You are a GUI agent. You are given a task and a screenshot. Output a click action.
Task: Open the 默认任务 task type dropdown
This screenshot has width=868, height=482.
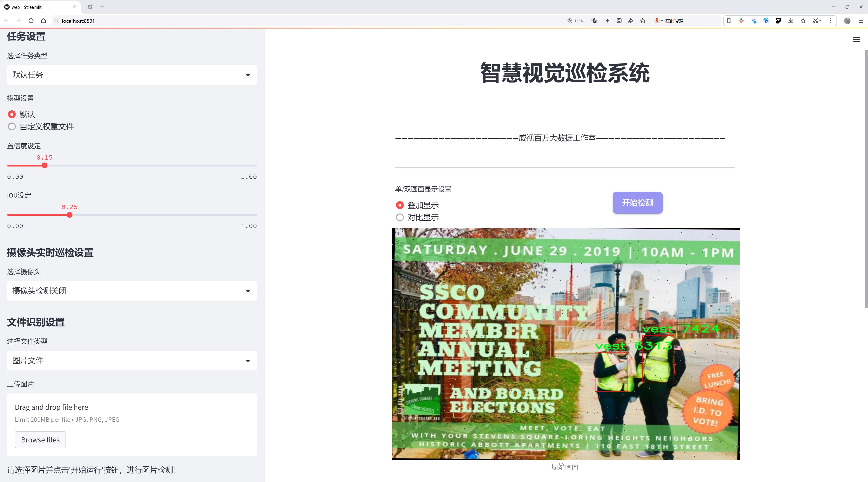132,75
